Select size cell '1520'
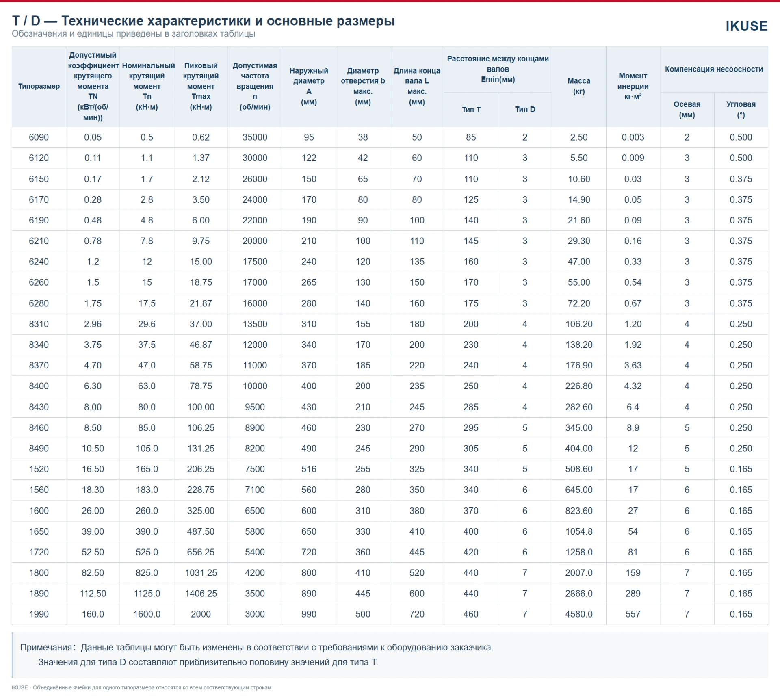 pos(39,469)
